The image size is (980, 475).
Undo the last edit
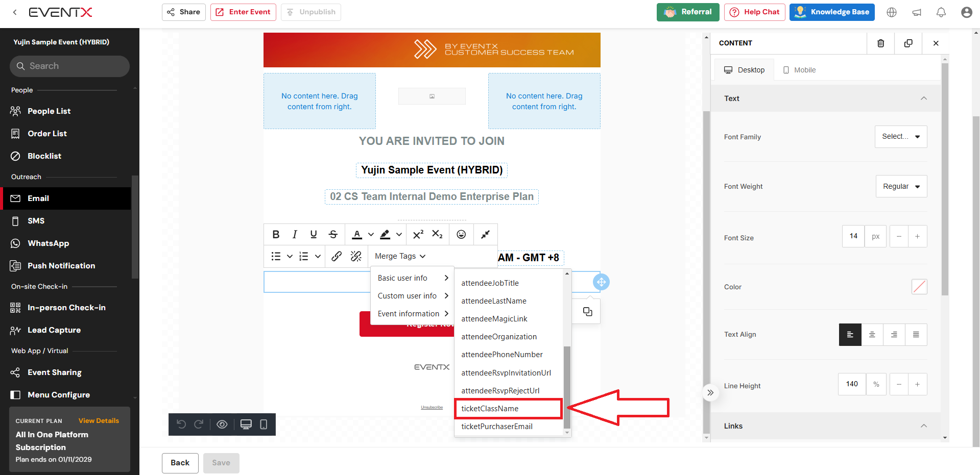tap(181, 424)
